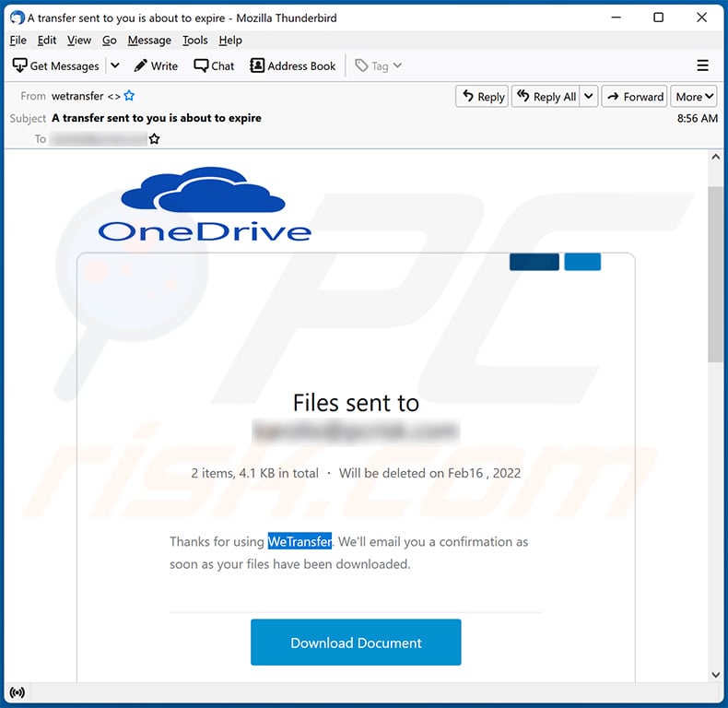Open the Message menu
Viewport: 728px width, 708px height.
[x=149, y=41]
